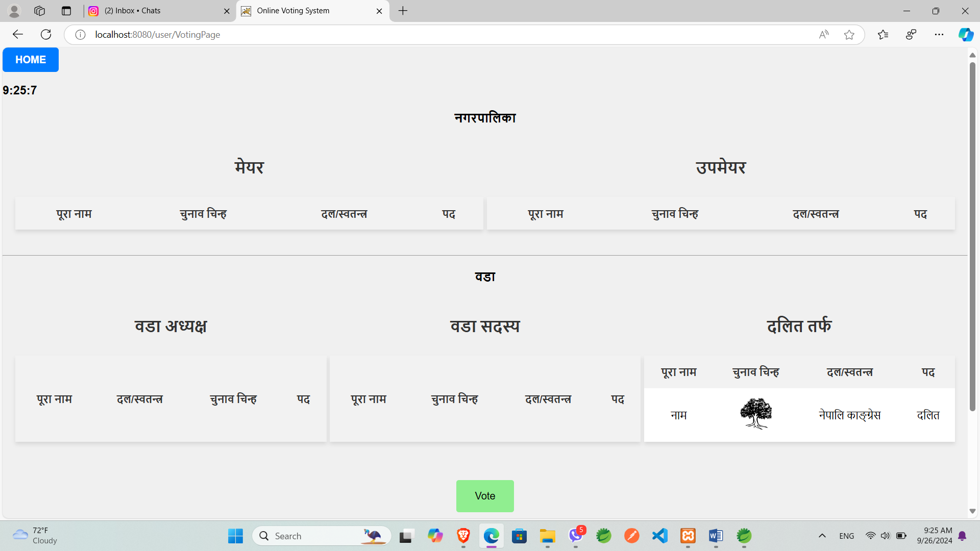
Task: Open the Copilot sidebar icon
Action: pyautogui.click(x=965, y=35)
